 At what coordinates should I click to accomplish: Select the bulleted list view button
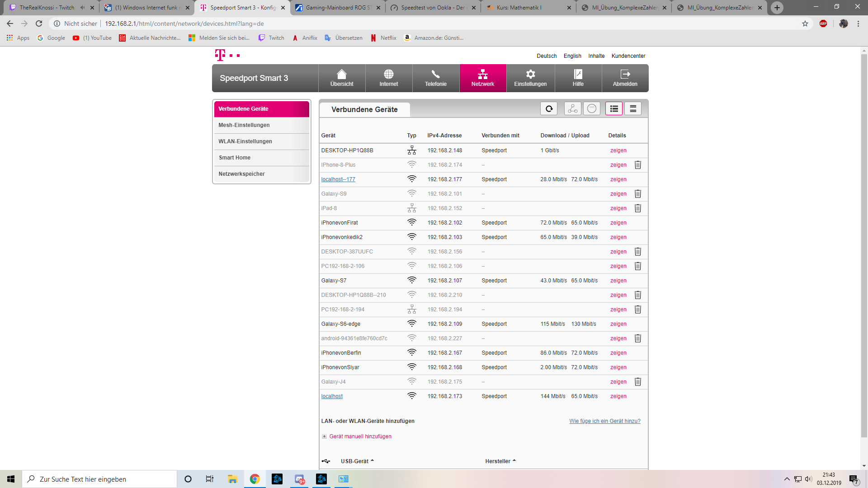(x=614, y=109)
